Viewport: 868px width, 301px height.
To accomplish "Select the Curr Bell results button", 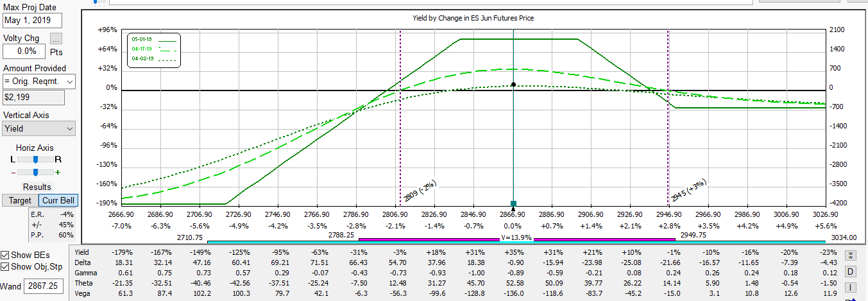I will (x=59, y=200).
